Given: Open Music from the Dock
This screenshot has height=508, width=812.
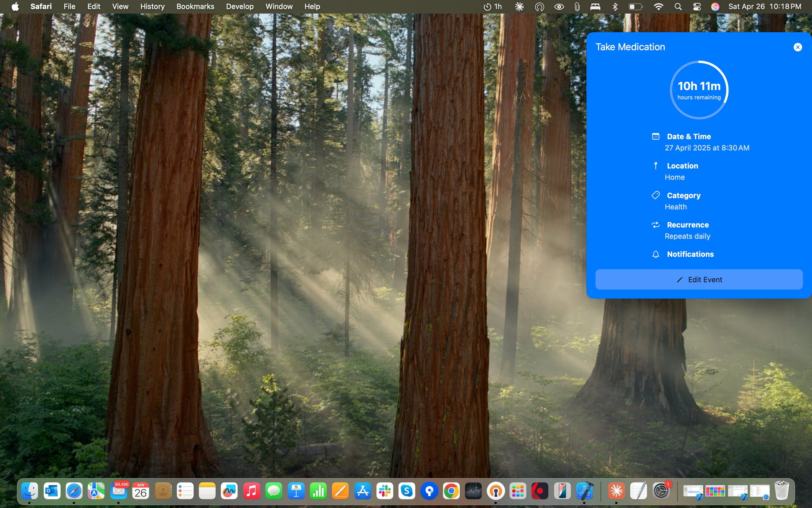Looking at the screenshot, I should pyautogui.click(x=252, y=491).
